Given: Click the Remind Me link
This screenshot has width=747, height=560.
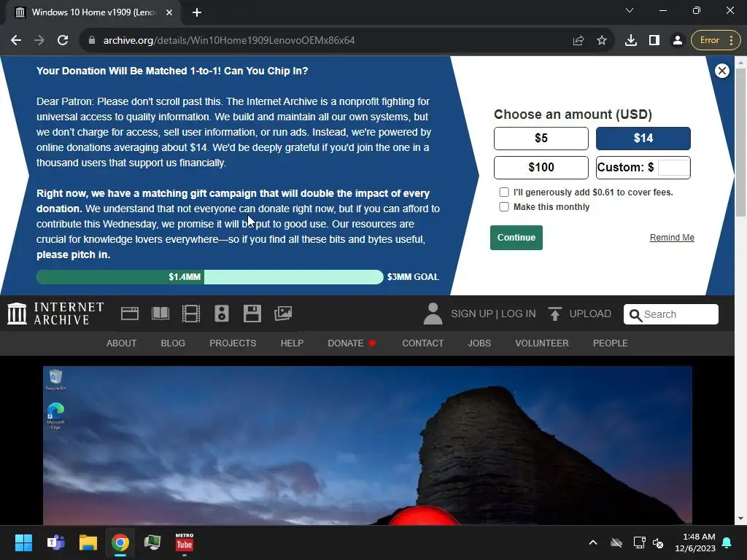Looking at the screenshot, I should tap(672, 238).
